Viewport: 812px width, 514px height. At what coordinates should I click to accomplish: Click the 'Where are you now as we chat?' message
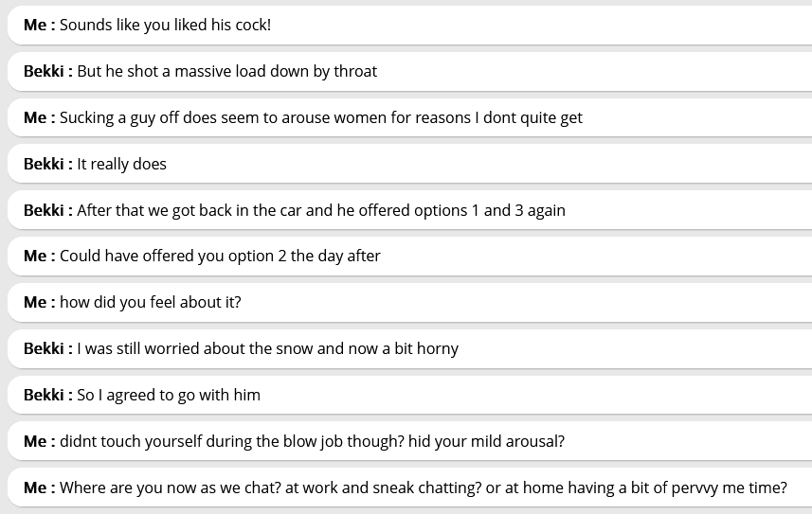(x=423, y=487)
